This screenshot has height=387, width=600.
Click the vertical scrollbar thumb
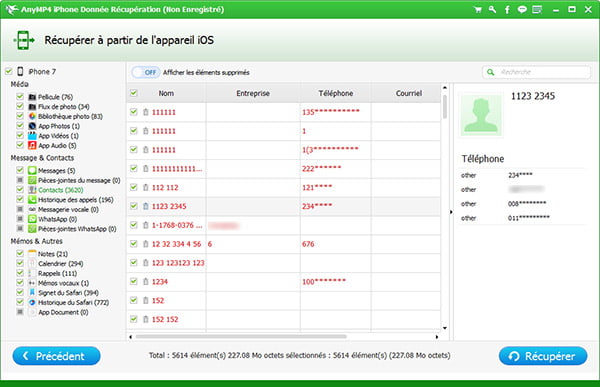(445, 107)
